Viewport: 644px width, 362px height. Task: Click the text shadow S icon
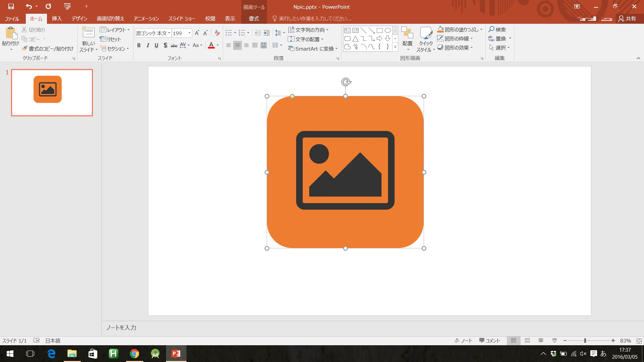point(165,45)
